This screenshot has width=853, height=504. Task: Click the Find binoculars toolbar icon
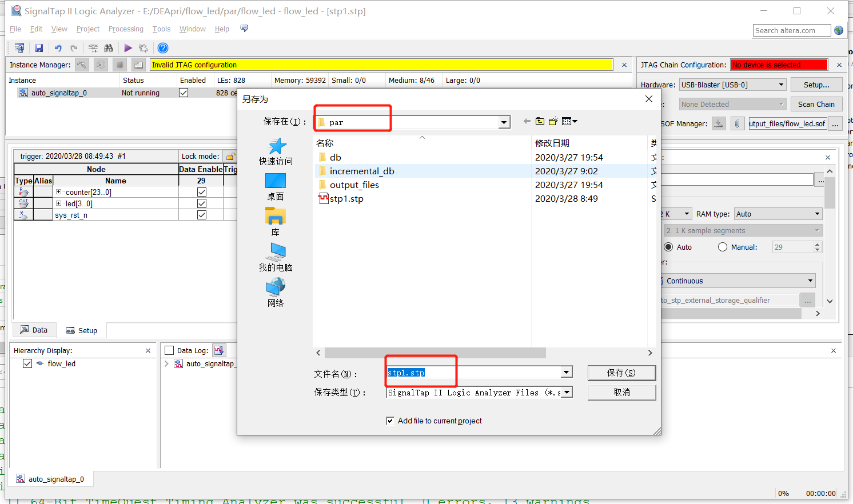point(108,48)
